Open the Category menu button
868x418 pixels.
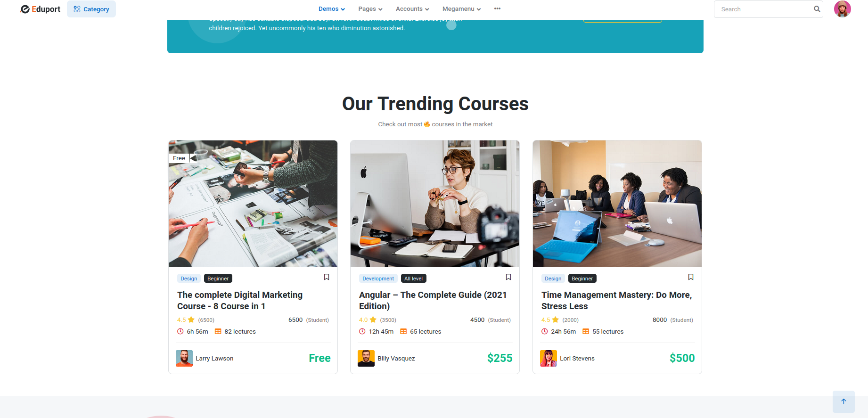tap(91, 9)
